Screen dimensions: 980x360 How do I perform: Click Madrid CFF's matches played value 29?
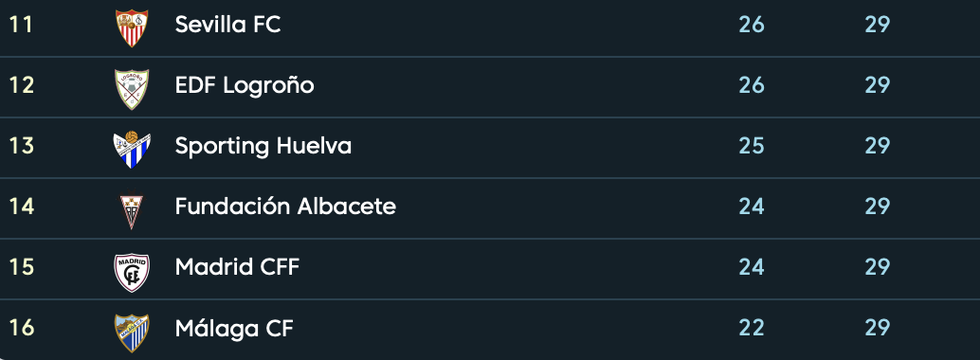pos(877,267)
